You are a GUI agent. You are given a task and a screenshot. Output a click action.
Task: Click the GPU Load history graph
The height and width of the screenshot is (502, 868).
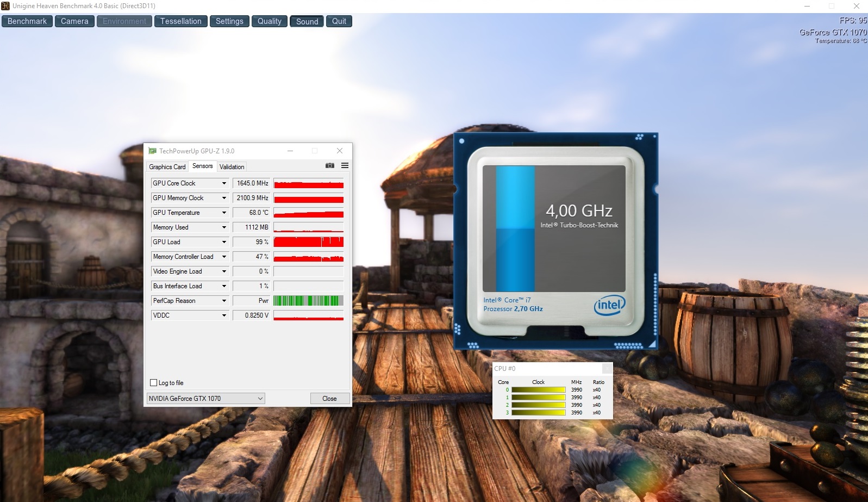point(309,242)
